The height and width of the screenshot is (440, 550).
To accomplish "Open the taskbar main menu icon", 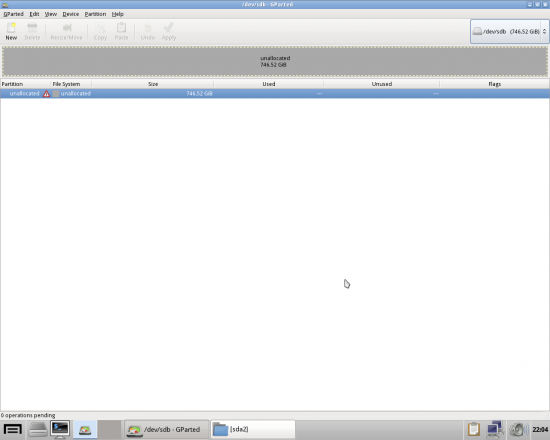I will 13,429.
